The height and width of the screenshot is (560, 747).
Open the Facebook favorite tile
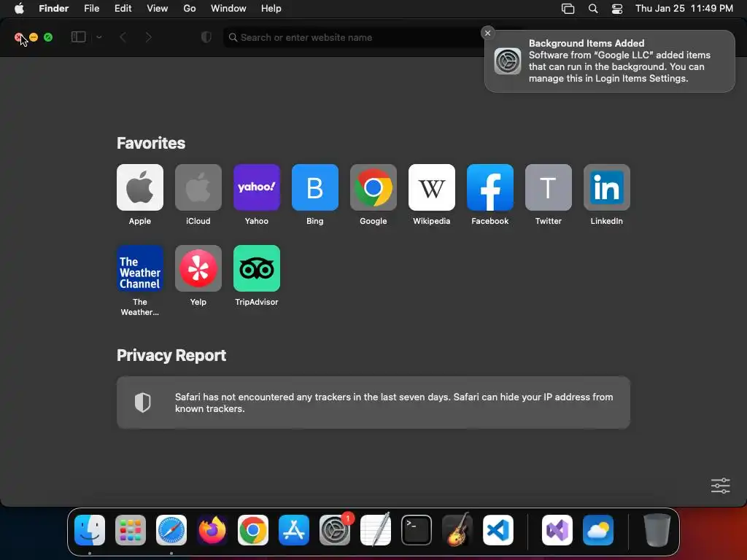click(489, 187)
